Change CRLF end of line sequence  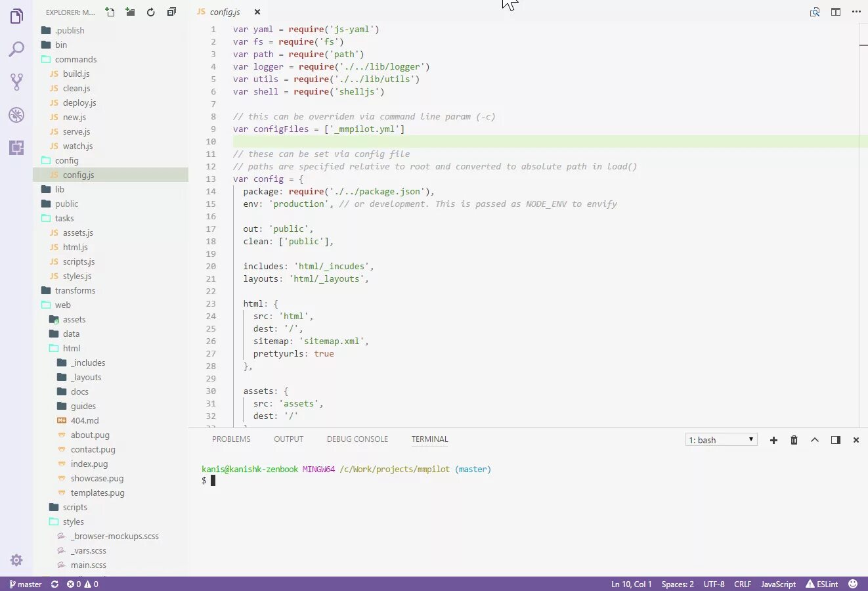[743, 584]
